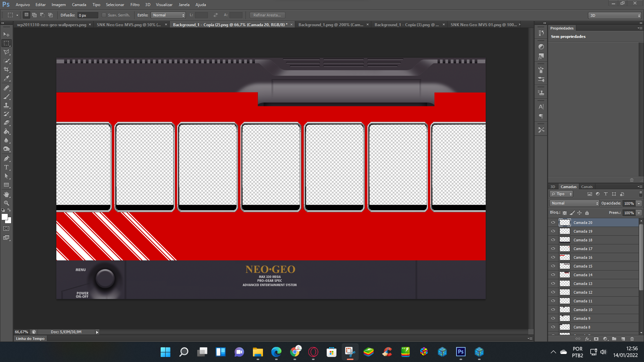Open the Opacidade slider dropdown
The height and width of the screenshot is (362, 644).
coord(639,203)
